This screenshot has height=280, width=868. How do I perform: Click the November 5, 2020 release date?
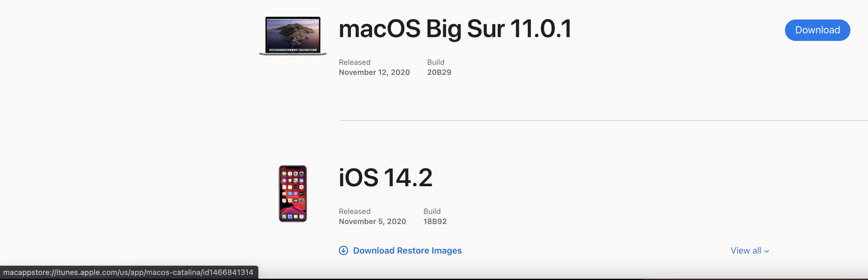tap(372, 221)
